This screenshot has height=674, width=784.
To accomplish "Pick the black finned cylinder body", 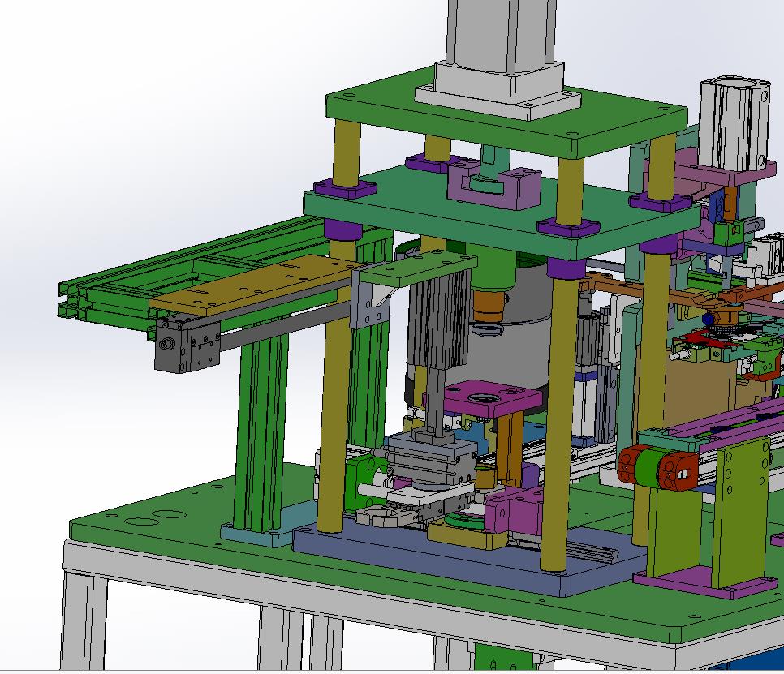I will click(439, 320).
